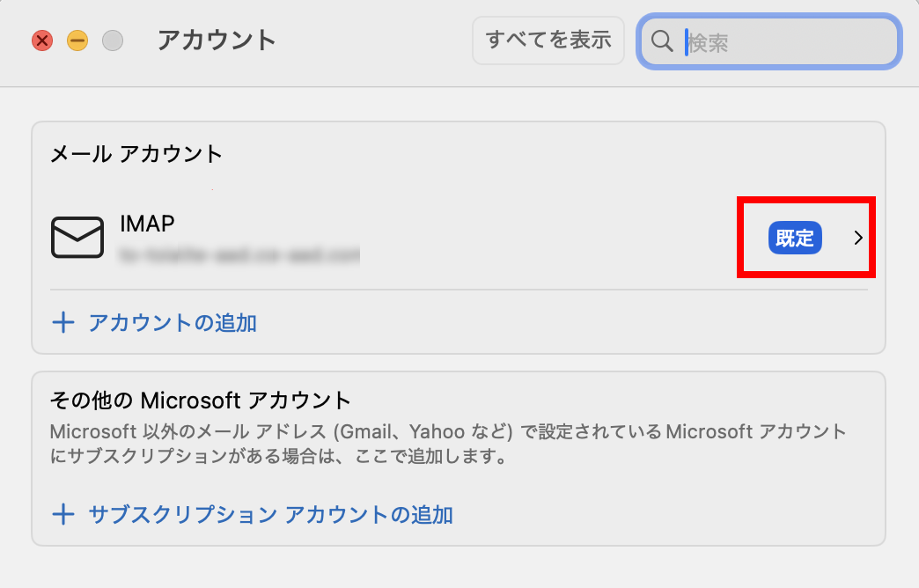919x588 pixels.
Task: Click the envelope icon beside IMAP
Action: pos(77,238)
